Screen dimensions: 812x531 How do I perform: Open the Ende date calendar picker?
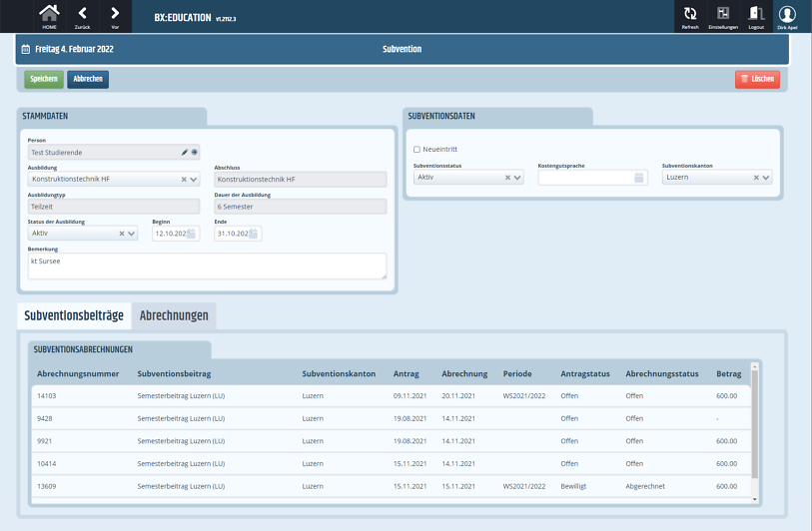(x=254, y=234)
